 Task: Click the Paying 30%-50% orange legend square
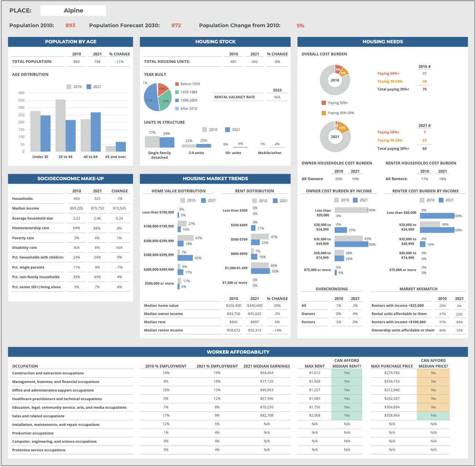pyautogui.click(x=324, y=113)
